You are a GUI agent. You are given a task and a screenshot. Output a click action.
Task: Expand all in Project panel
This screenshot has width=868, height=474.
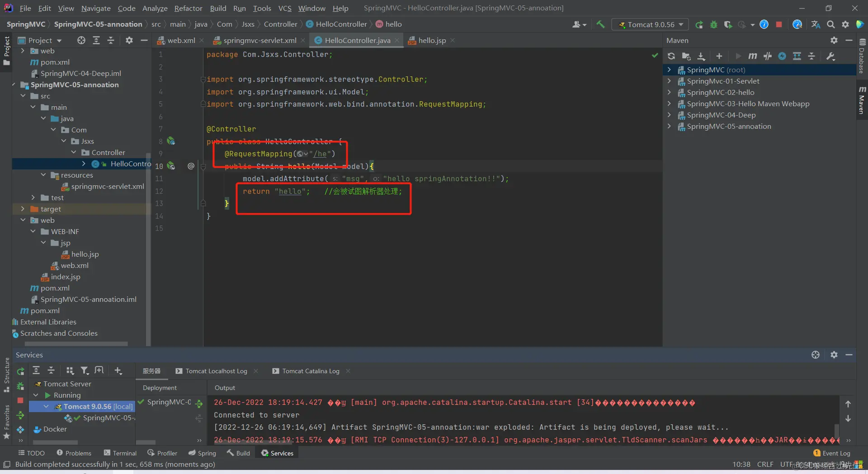[96, 40]
